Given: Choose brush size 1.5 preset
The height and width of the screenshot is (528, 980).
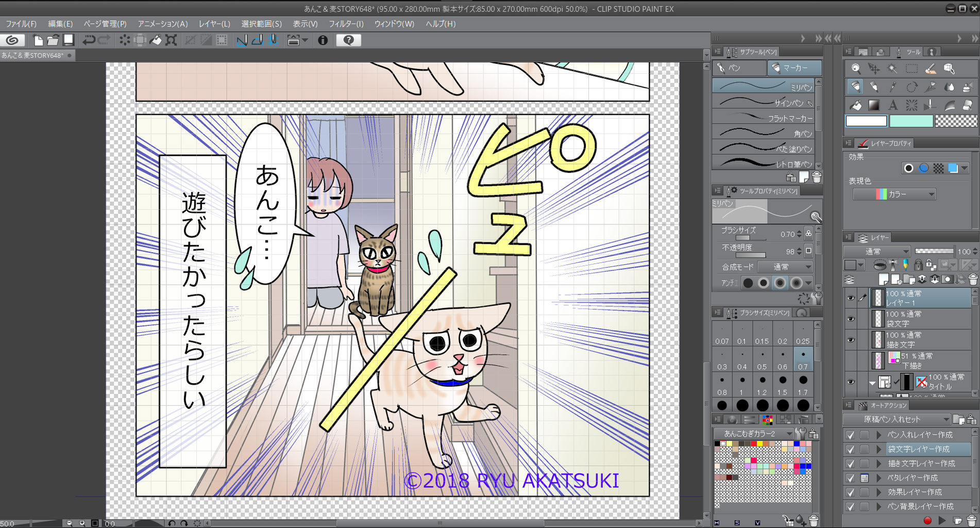Looking at the screenshot, I should click(782, 385).
